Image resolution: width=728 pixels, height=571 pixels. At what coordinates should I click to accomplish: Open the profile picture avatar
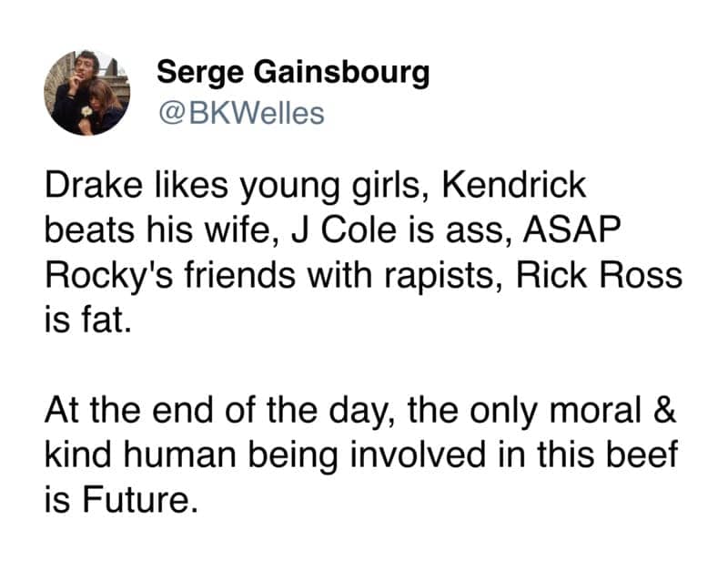click(87, 92)
